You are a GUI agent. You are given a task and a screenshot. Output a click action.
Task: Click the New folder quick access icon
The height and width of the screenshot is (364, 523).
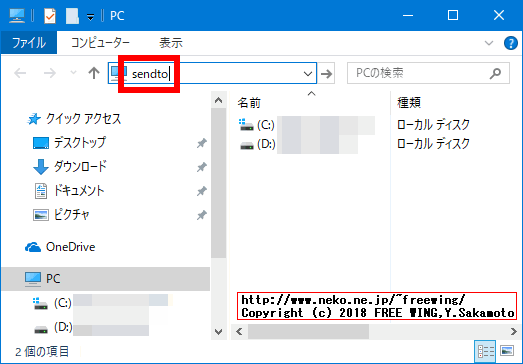tap(72, 16)
